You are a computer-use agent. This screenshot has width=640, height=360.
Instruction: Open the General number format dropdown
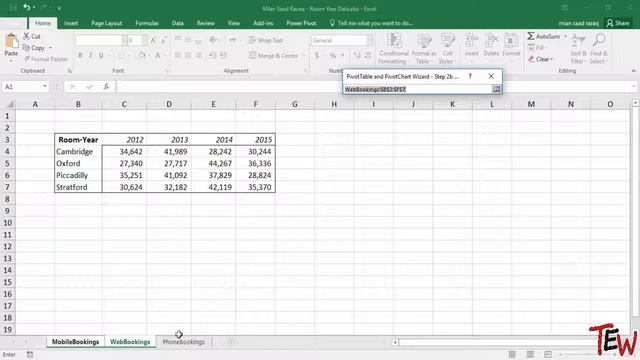[369, 40]
